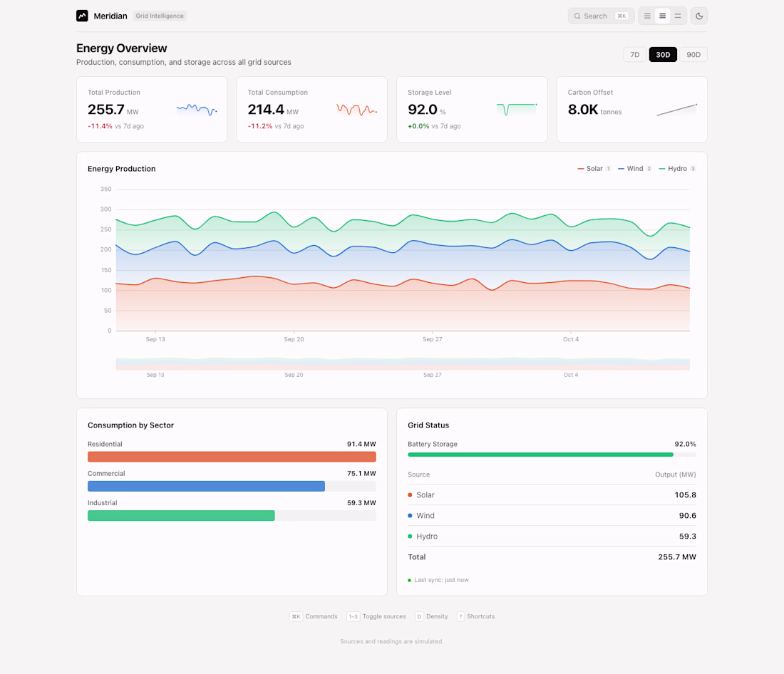The height and width of the screenshot is (674, 784).
Task: Click the magnifier icon in the search box
Action: pos(577,16)
